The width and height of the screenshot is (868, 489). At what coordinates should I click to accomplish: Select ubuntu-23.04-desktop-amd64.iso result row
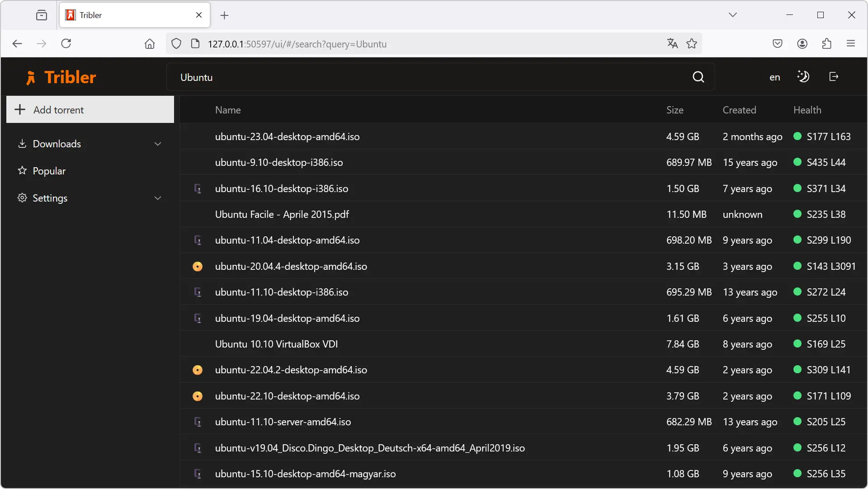[x=524, y=136]
